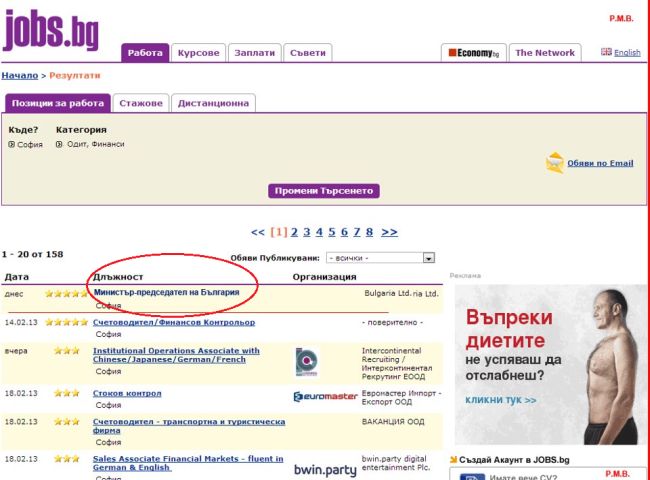Open The Network tab
650x480 pixels.
[x=545, y=53]
